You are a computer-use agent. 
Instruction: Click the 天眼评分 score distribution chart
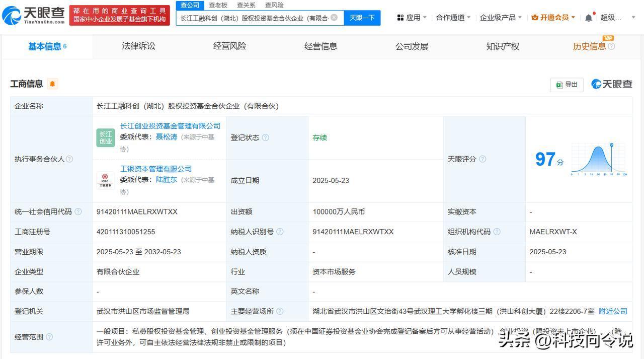tap(599, 159)
